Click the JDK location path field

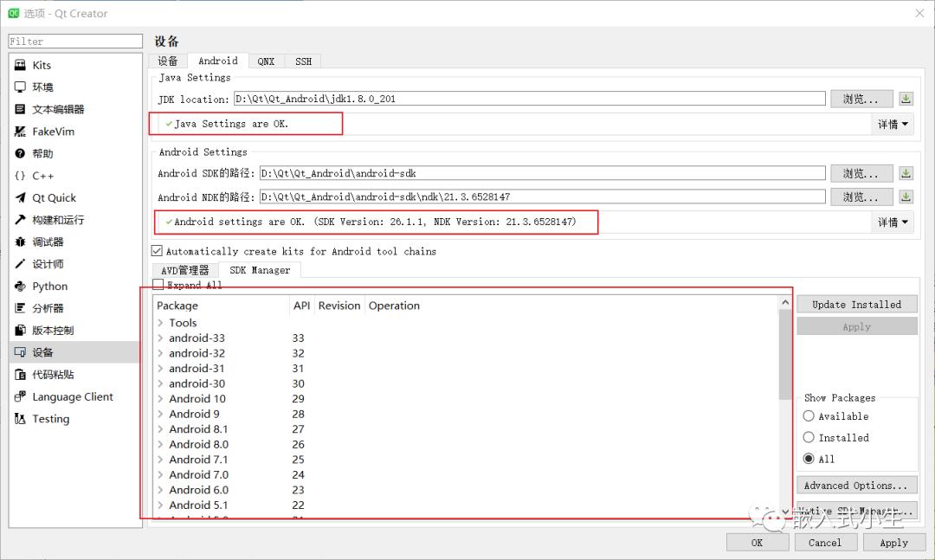[530, 99]
